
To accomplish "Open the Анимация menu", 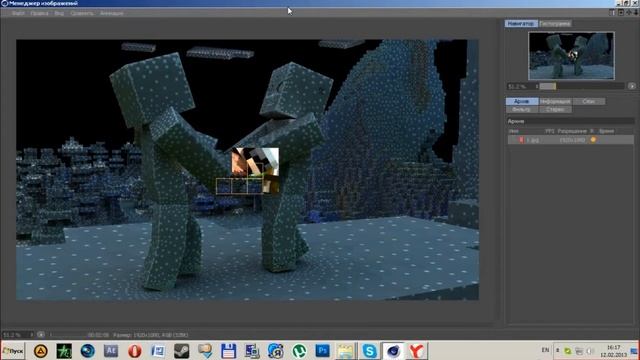I will click(111, 13).
